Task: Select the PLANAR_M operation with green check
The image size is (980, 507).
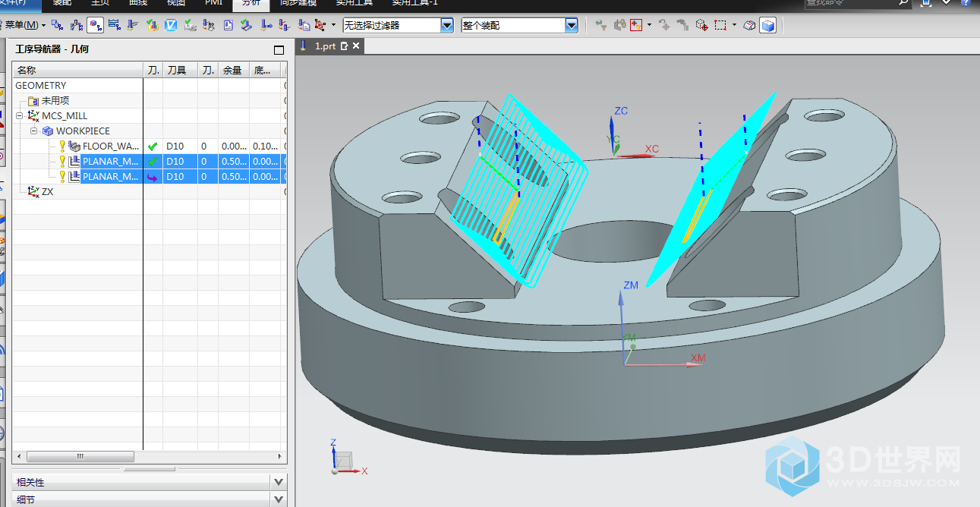Action: 111,162
